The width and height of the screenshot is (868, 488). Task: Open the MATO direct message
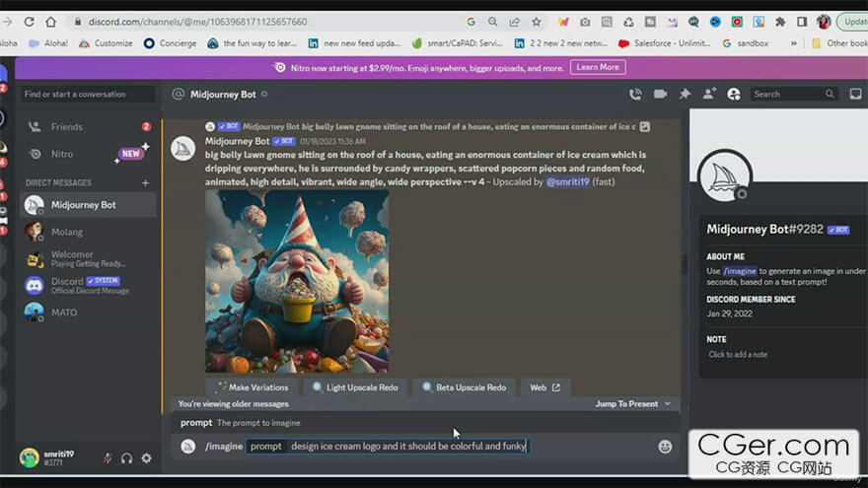click(89, 313)
